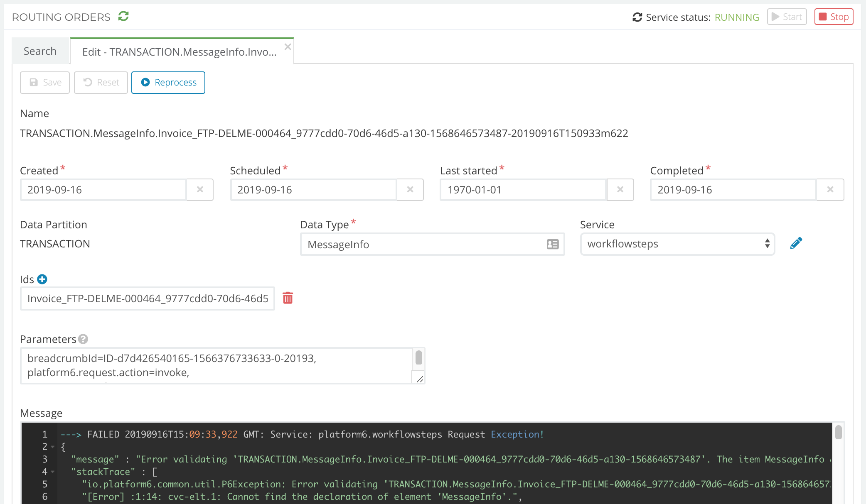Refresh the service status

637,17
